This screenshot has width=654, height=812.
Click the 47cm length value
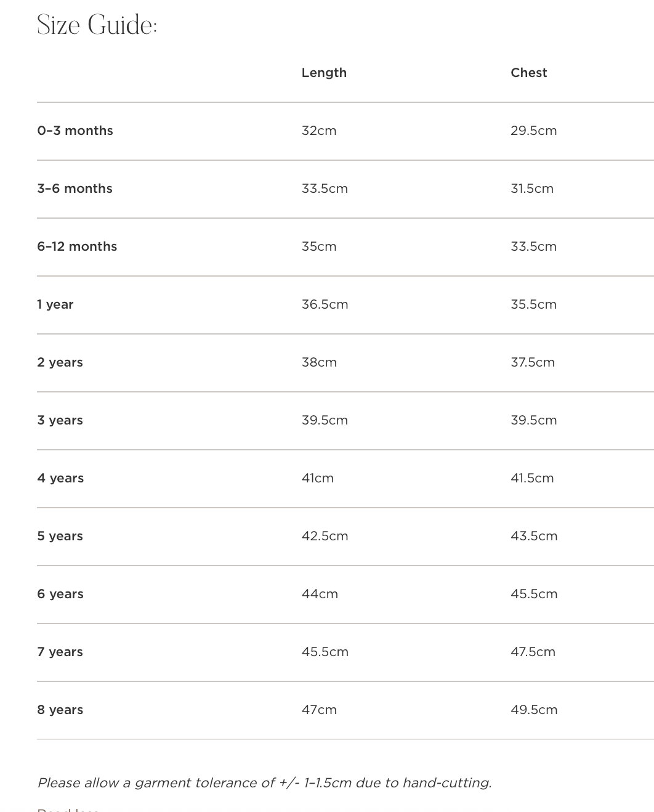(x=319, y=710)
